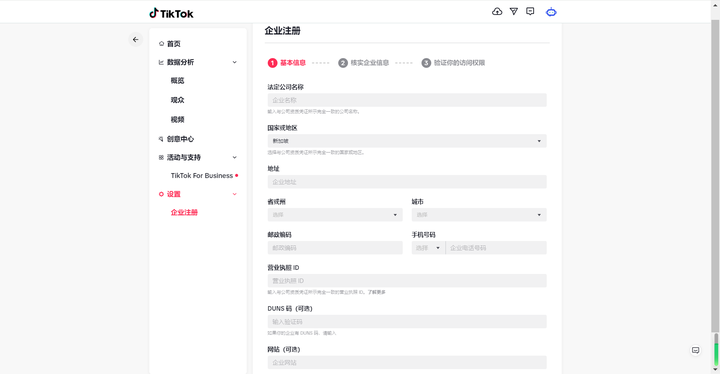Open 概览 under 数据分析
This screenshot has width=720, height=374.
pos(177,80)
